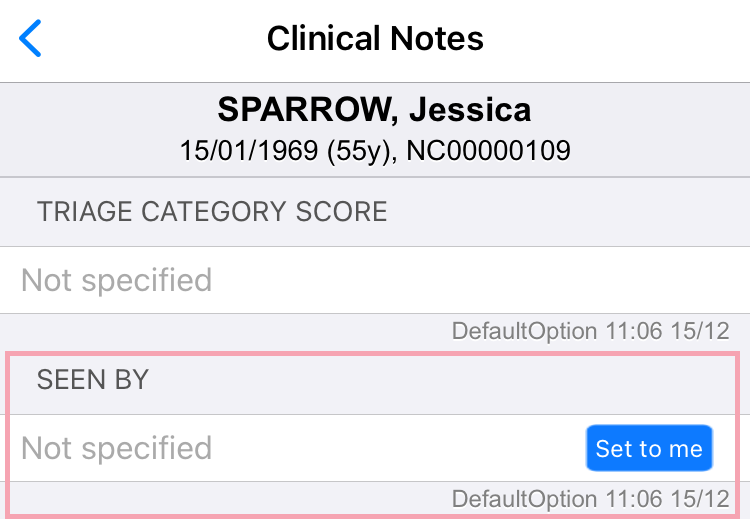Select the TRIAGE CATEGORY SCORE section header

point(212,212)
